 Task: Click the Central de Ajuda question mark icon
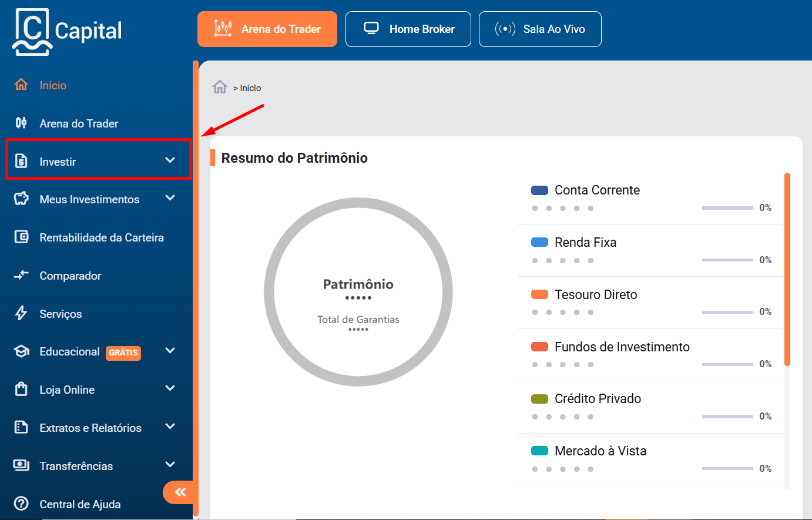pyautogui.click(x=21, y=504)
